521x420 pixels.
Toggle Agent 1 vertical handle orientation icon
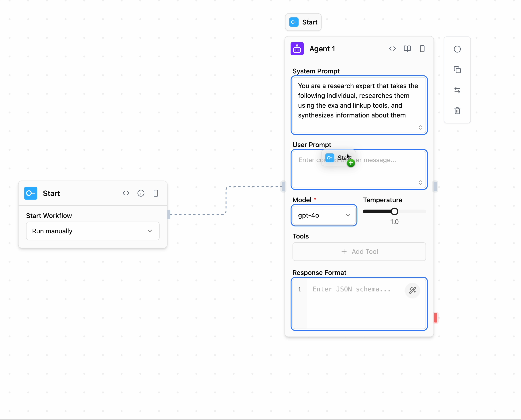point(422,49)
